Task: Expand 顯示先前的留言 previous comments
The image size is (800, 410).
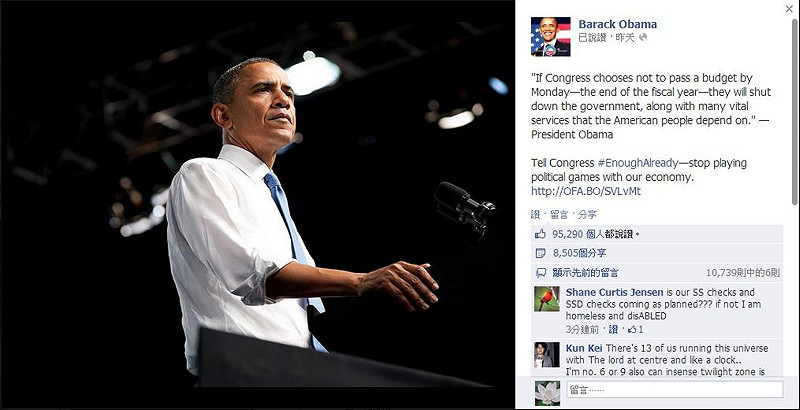Action: (585, 273)
